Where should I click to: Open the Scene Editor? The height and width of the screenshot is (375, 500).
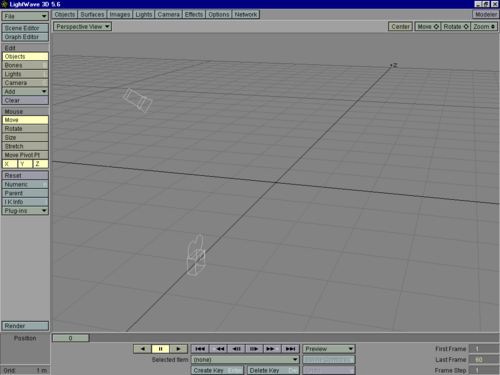(25, 28)
